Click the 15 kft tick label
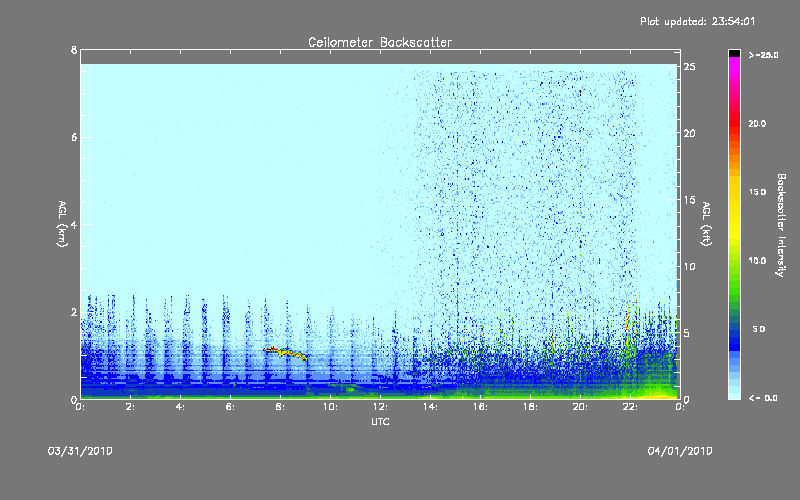The image size is (800, 500). 690,200
